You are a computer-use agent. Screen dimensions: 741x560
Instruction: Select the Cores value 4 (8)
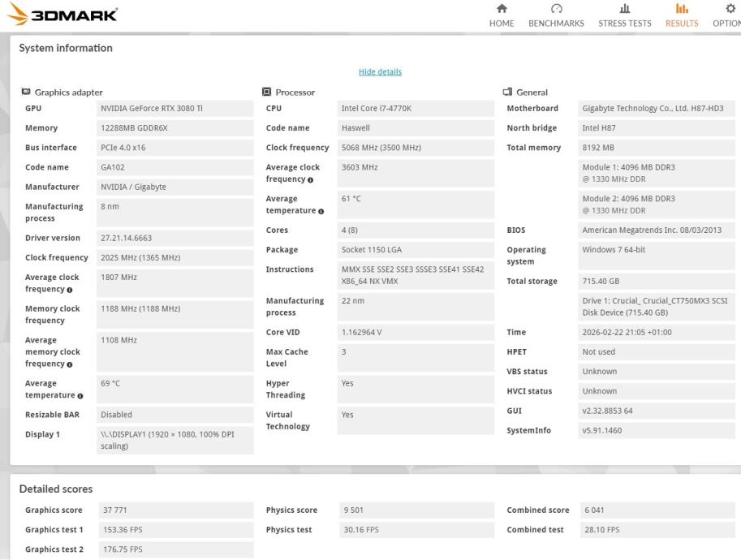416,230
